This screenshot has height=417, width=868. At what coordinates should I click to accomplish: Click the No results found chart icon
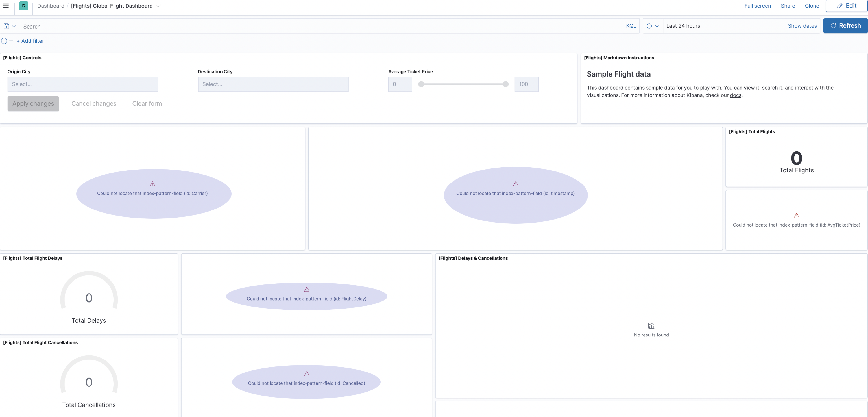[651, 326]
